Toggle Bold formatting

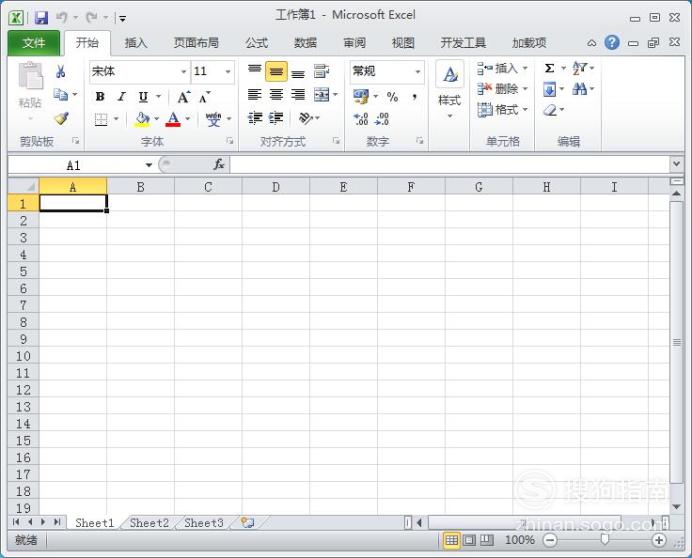[100, 97]
